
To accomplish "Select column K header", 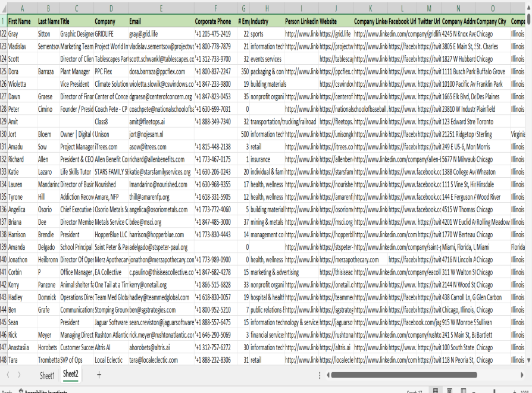I will click(x=371, y=8).
